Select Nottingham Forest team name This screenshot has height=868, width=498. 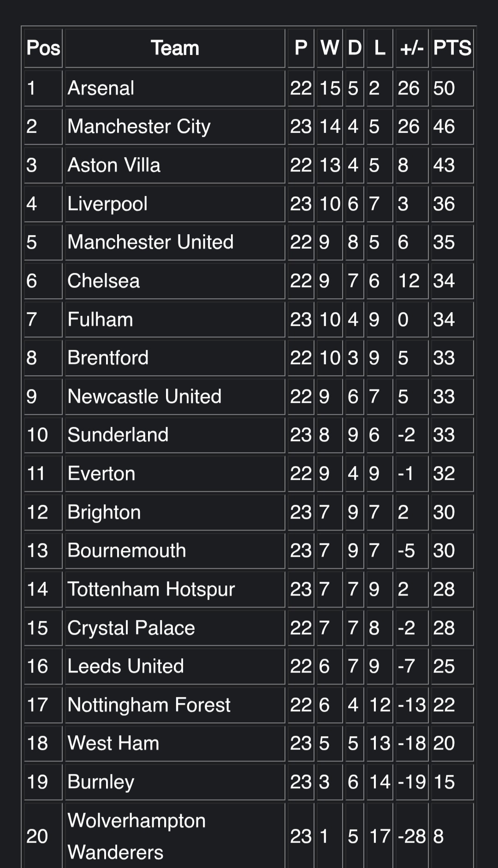(x=149, y=705)
